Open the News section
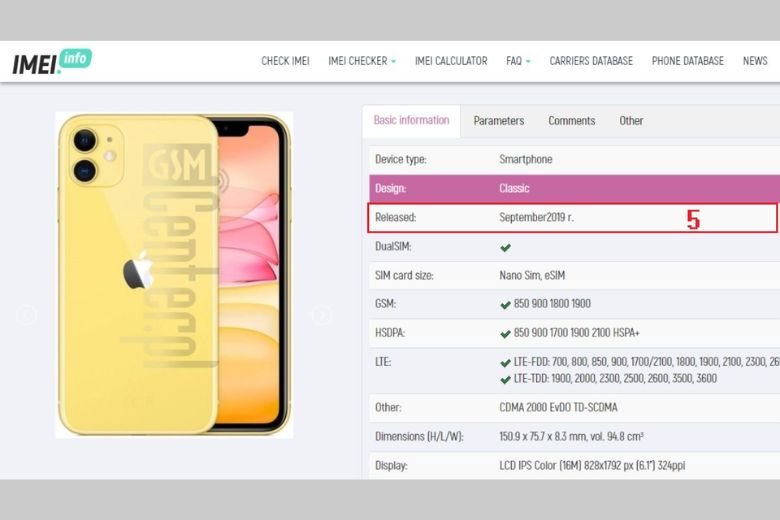780x520 pixels. pyautogui.click(x=755, y=61)
